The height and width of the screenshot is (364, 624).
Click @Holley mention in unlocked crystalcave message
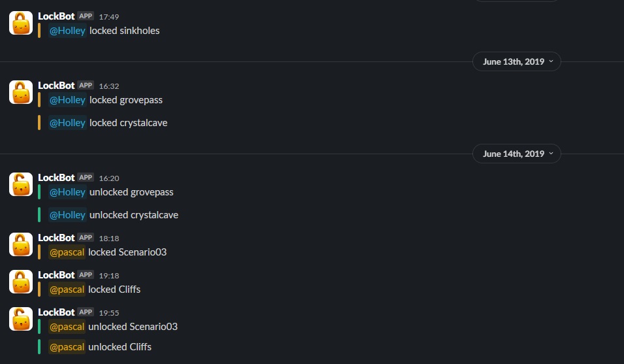pyautogui.click(x=67, y=215)
